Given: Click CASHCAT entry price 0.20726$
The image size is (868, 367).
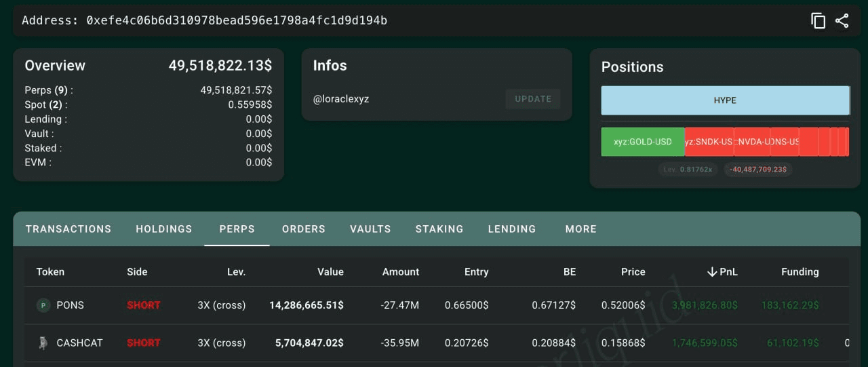Looking at the screenshot, I should coord(467,343).
